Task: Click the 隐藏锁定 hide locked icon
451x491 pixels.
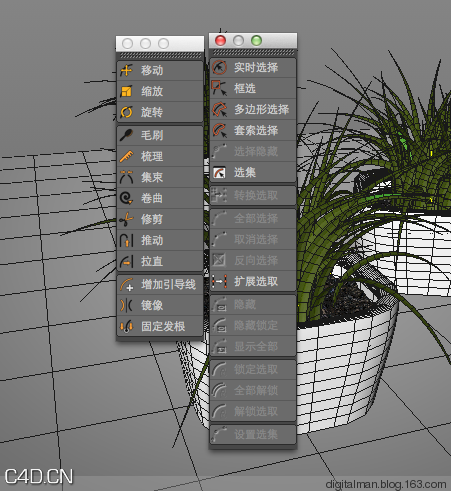Action: click(219, 325)
